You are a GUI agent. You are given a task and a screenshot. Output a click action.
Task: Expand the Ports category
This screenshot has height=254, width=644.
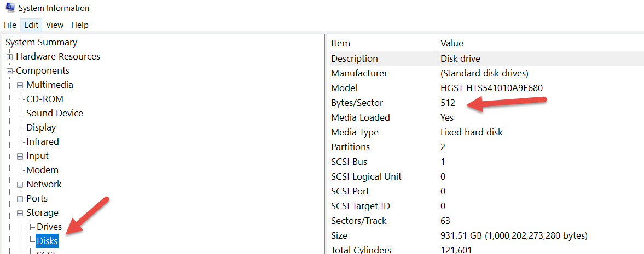point(20,199)
